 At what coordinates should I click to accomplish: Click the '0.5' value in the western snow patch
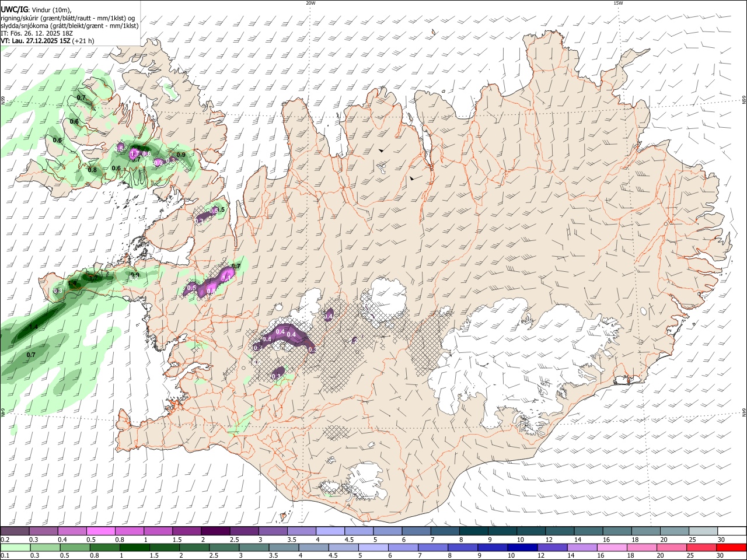click(x=191, y=288)
